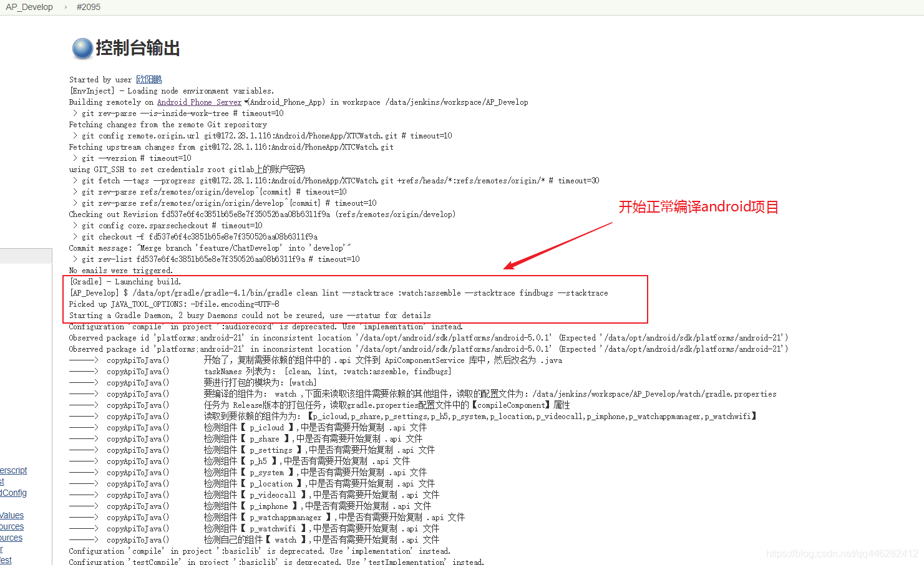
Task: Click the '[EnvInject] - Loading node environment variables' line
Action: pos(172,91)
